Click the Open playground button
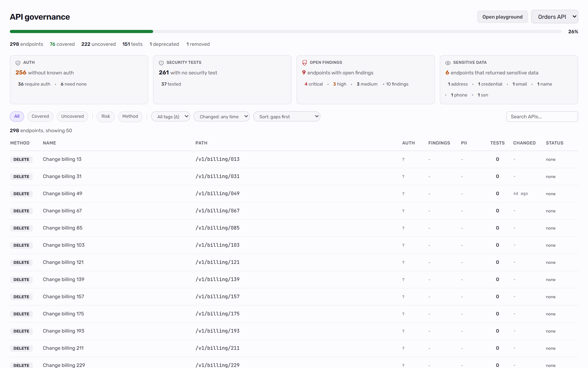Screen dimensions: 588x368 [503, 17]
